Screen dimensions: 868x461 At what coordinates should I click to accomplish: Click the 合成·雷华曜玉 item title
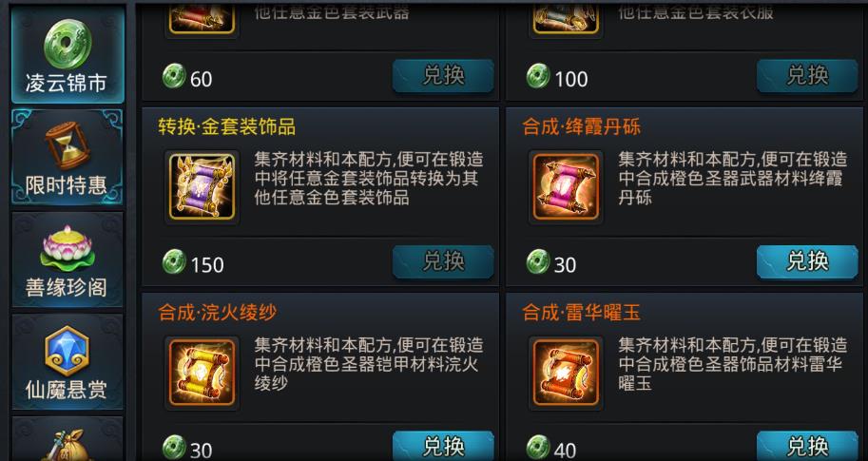click(x=581, y=313)
